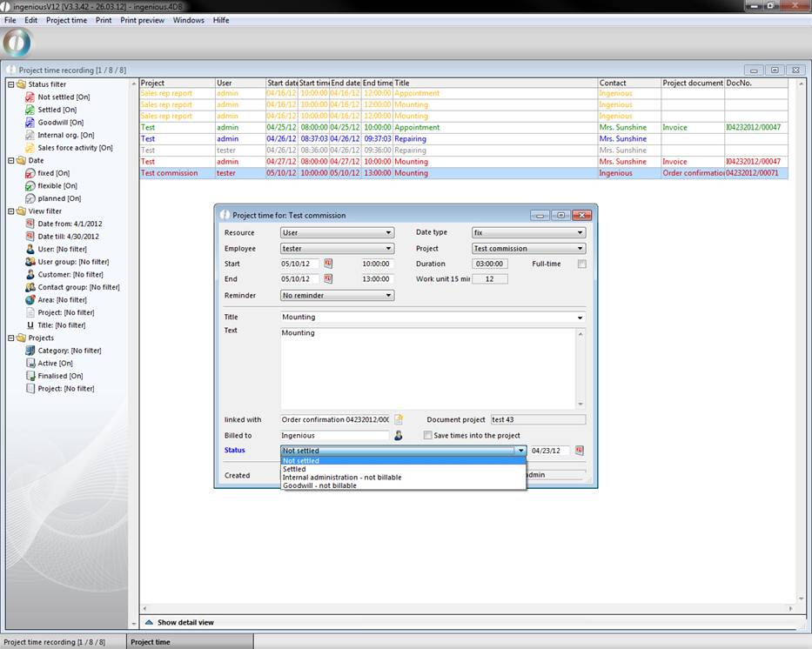The image size is (812, 649).
Task: Open the Resource dropdown
Action: coord(337,232)
